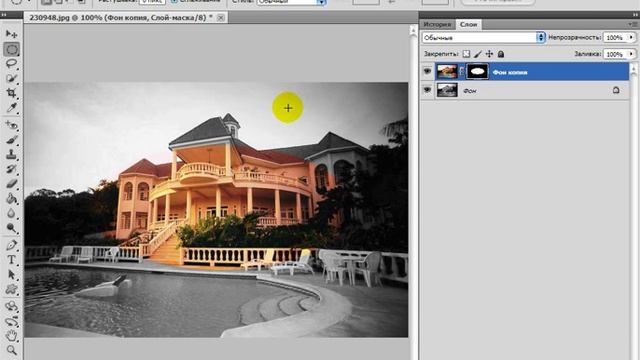Click the Фон layer name

(x=470, y=91)
